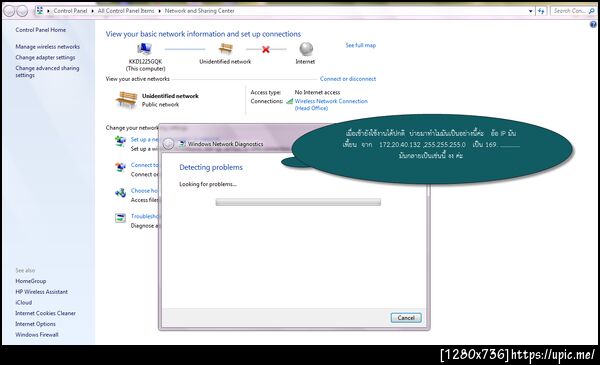Click the Set up a new connection icon
Screen dimensions: 600x365
pyautogui.click(x=121, y=142)
